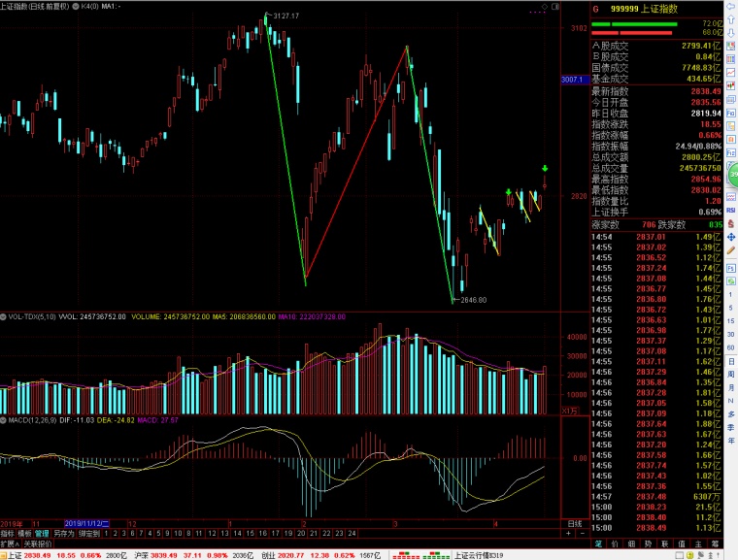Expand the 扩展 panel
Viewport: 738px width, 560px height.
click(x=10, y=544)
